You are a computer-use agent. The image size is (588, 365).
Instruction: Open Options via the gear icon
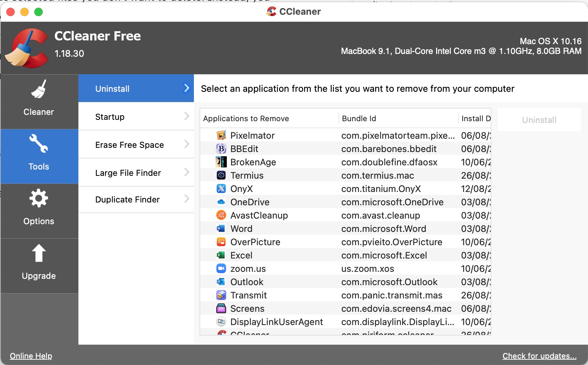(x=39, y=198)
